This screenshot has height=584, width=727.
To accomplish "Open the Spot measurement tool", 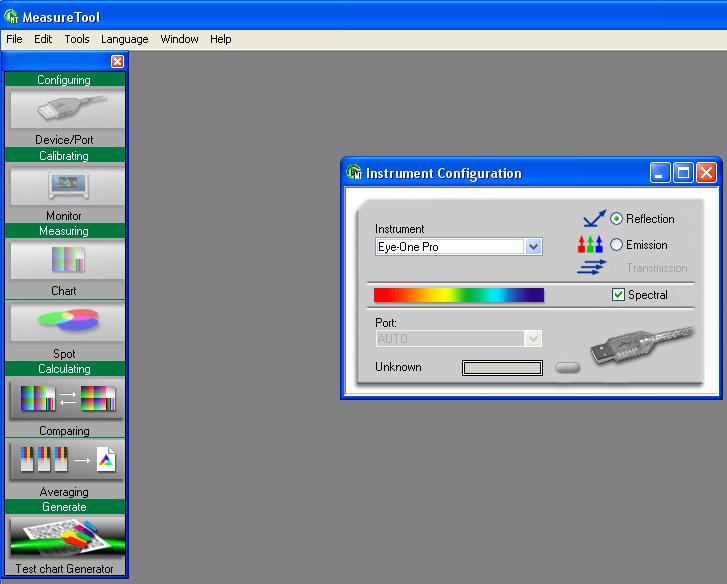I will tap(67, 321).
